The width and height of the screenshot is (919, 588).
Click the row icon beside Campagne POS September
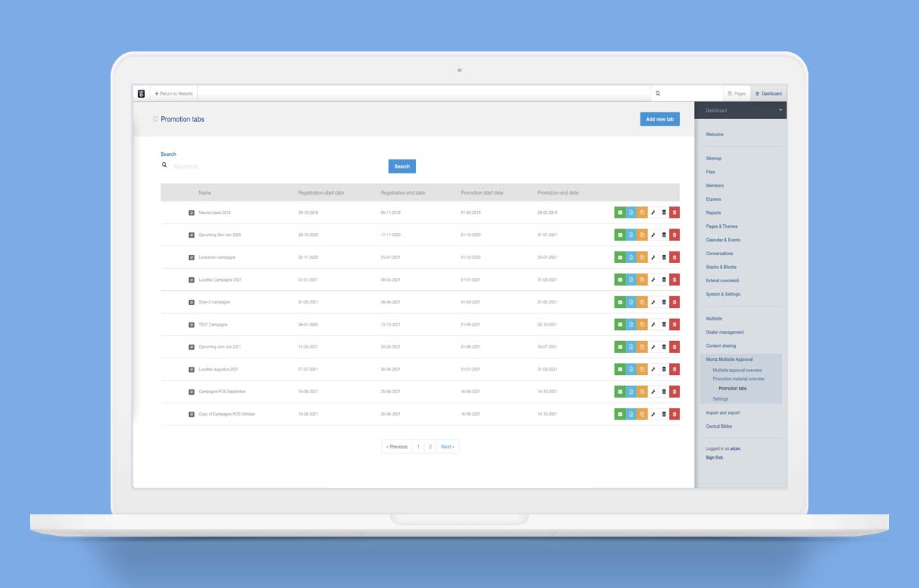191,392
